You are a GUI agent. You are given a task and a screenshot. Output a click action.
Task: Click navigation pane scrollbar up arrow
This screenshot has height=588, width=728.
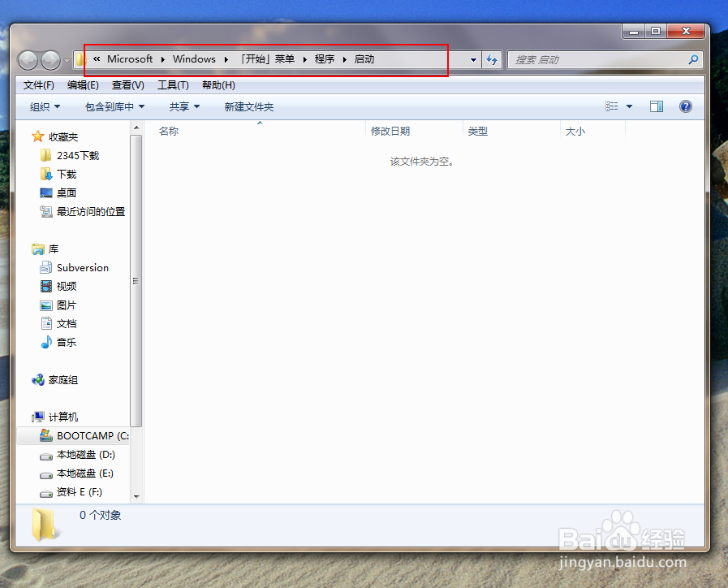click(136, 128)
